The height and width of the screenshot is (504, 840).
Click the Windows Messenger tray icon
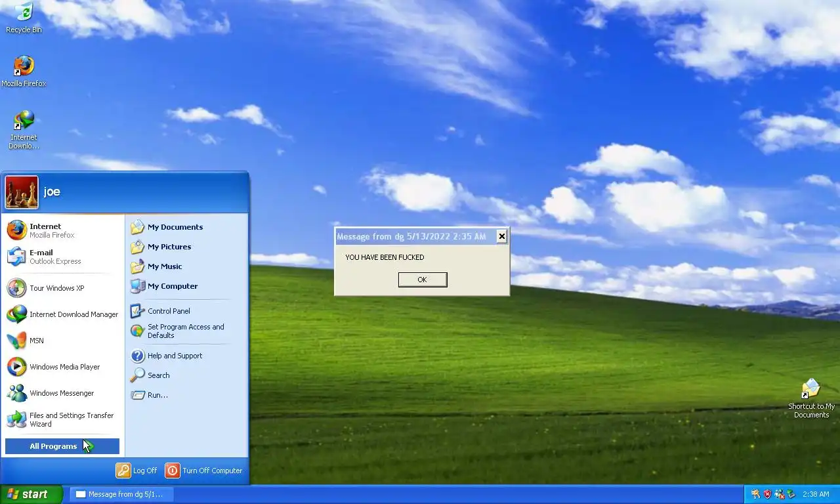[779, 494]
